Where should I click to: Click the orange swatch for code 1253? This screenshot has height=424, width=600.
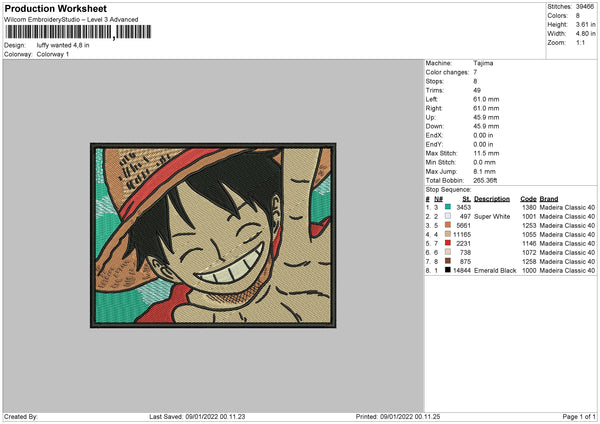[x=448, y=225]
